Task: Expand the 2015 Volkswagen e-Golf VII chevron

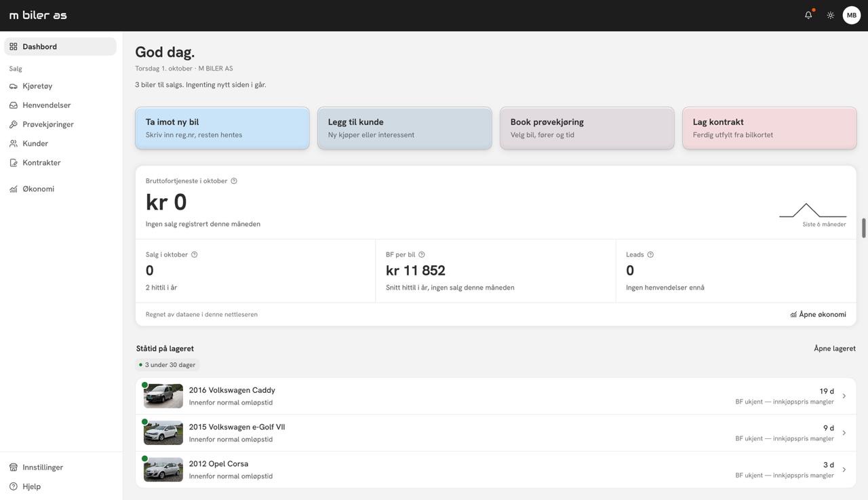Action: (844, 433)
